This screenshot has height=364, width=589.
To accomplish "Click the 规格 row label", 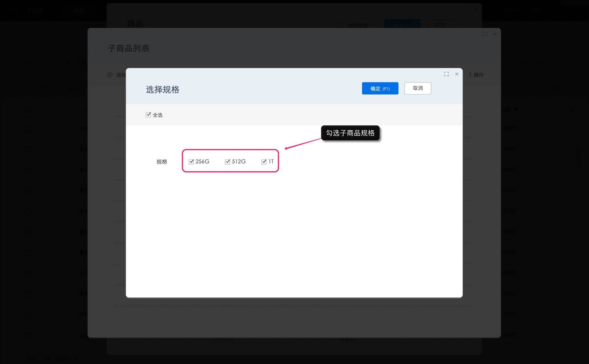I will pos(162,162).
